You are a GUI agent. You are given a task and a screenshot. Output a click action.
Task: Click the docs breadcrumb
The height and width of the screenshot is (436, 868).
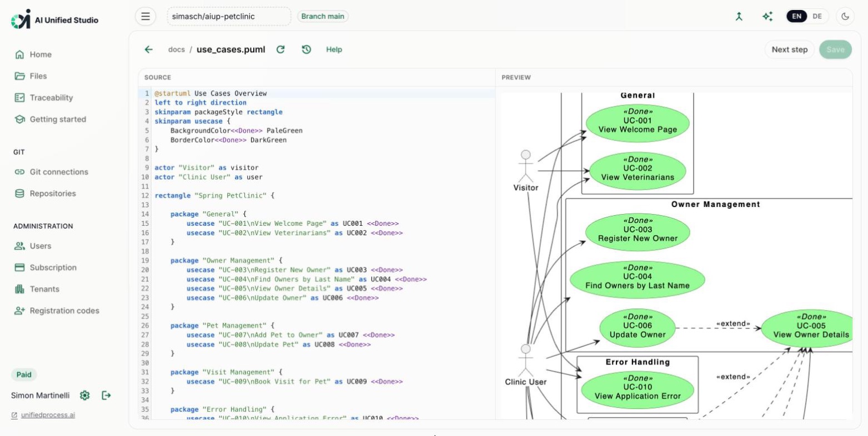click(176, 49)
